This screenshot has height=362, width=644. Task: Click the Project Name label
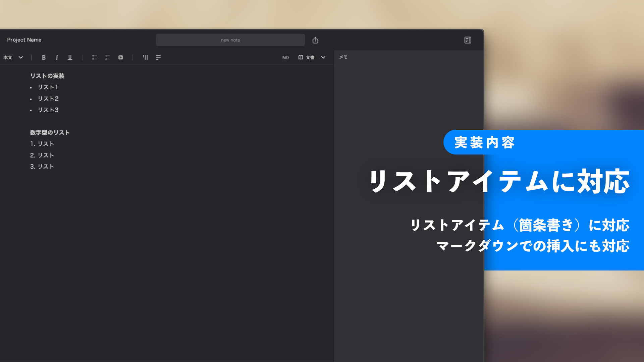tap(24, 40)
